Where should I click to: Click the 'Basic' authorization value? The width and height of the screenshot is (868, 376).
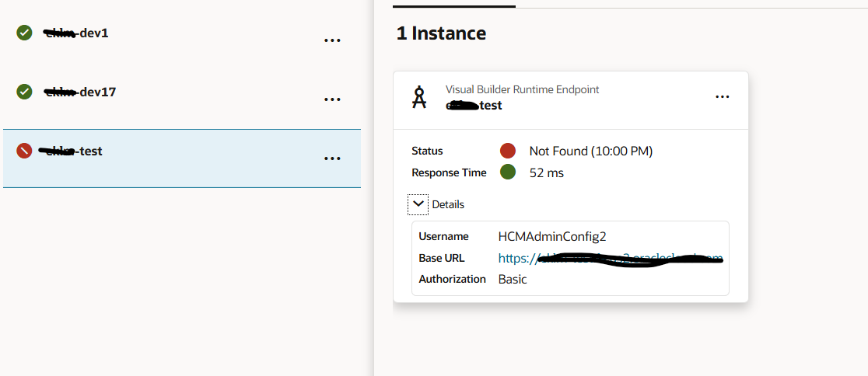(513, 279)
